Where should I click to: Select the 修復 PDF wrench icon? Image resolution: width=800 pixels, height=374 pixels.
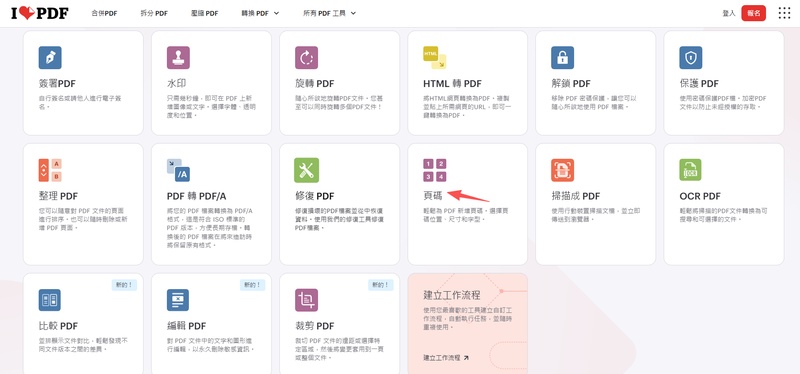pos(306,170)
